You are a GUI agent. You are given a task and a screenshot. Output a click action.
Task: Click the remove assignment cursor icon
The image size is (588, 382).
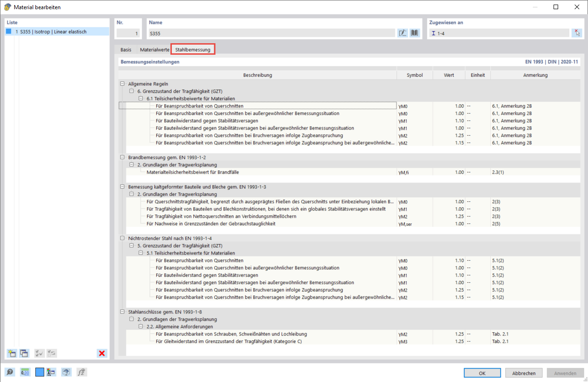[x=577, y=33]
